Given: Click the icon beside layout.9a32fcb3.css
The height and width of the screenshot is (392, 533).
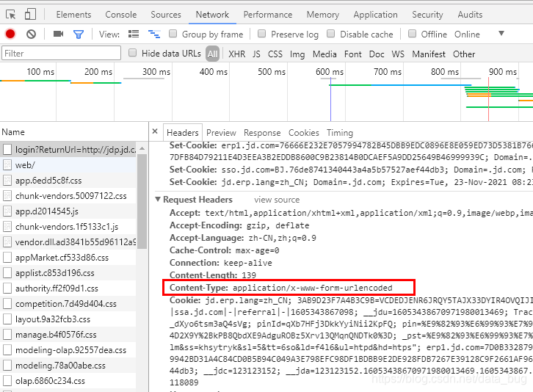Looking at the screenshot, I should coord(7,319).
